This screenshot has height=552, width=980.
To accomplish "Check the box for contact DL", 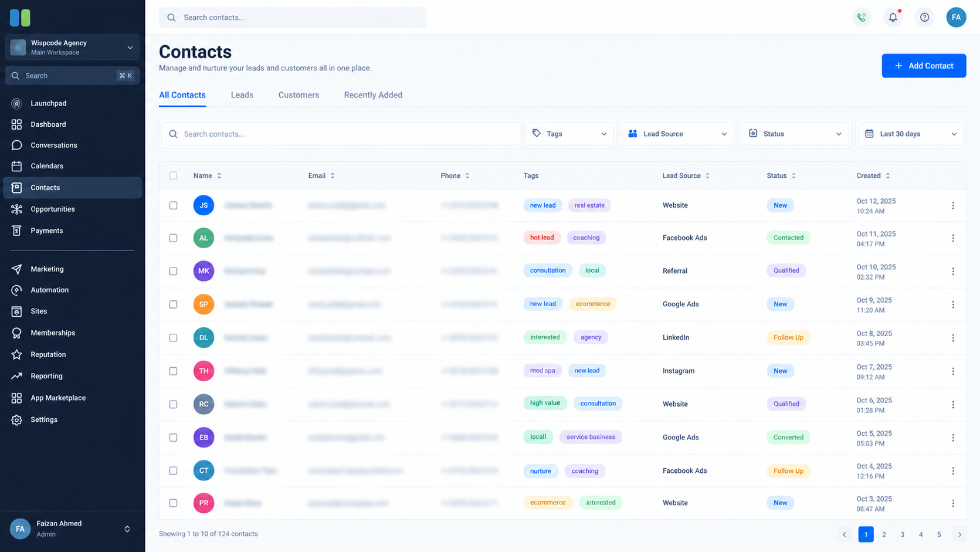I will [x=173, y=338].
